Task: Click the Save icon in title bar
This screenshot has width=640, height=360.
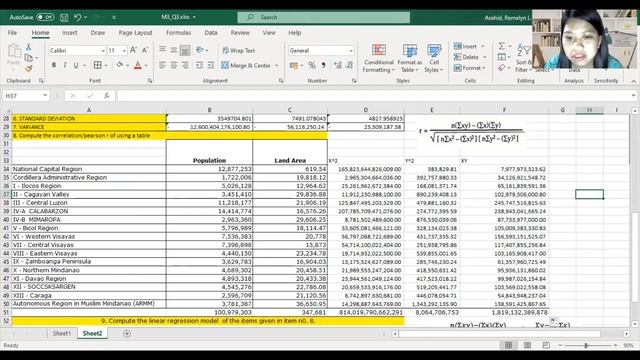Action: pos(64,17)
